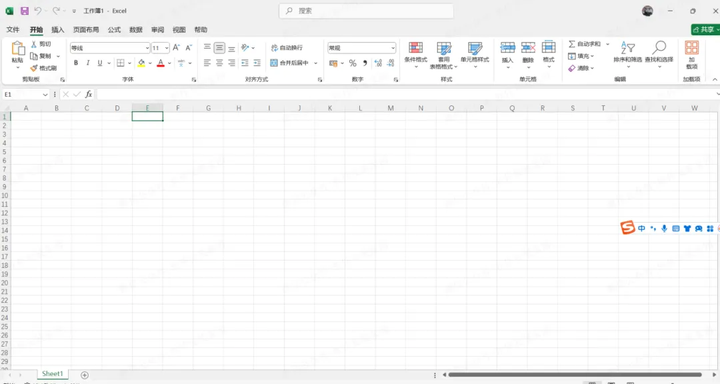Switch to the Formulas tab
The height and width of the screenshot is (384, 720).
tap(114, 29)
